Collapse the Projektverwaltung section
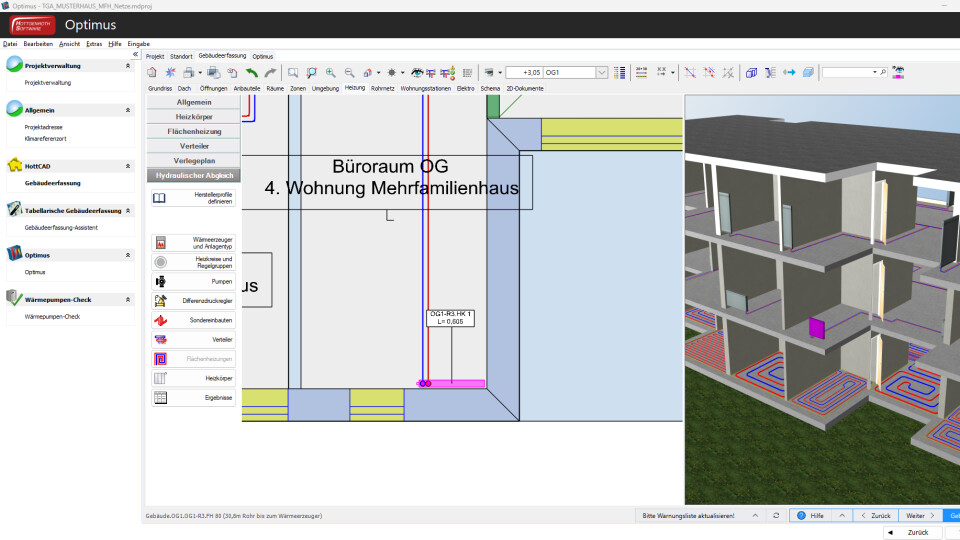This screenshot has height=540, width=960. point(128,66)
